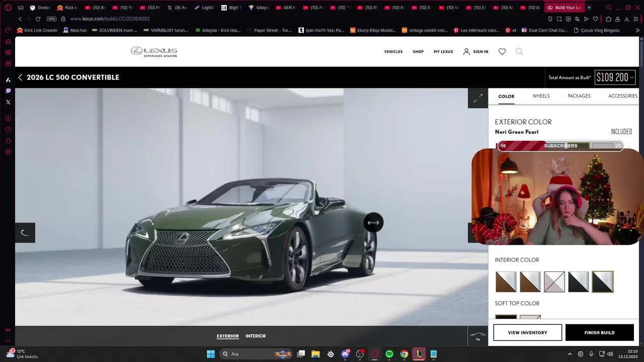Switch viewer to EXTERIOR
Viewport: 644px width, 362px height.
pos(227,336)
